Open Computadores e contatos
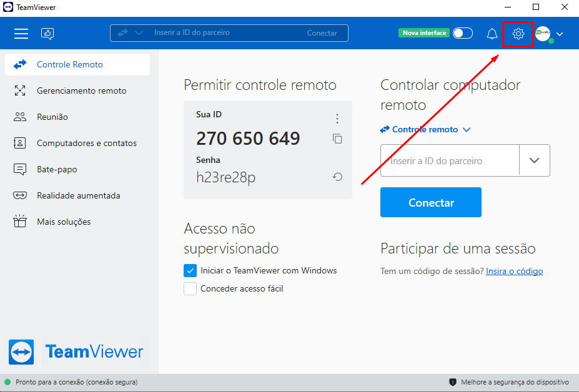 pyautogui.click(x=77, y=143)
